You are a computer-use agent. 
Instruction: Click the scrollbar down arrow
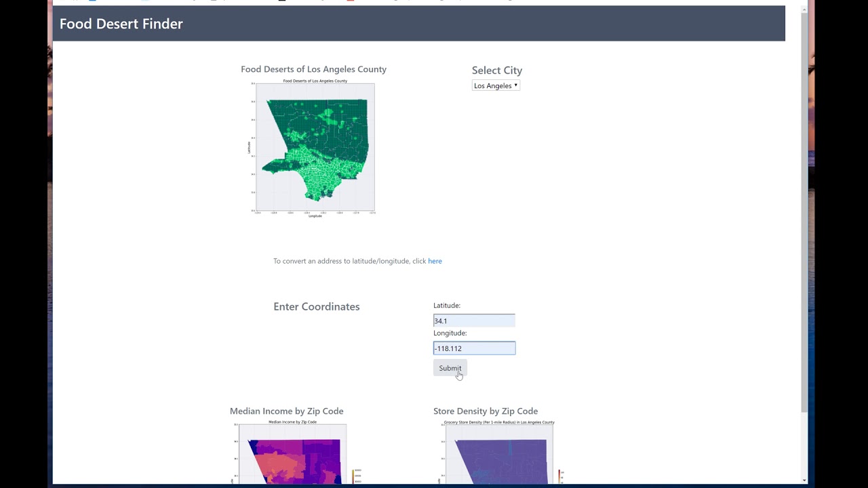[x=805, y=480]
